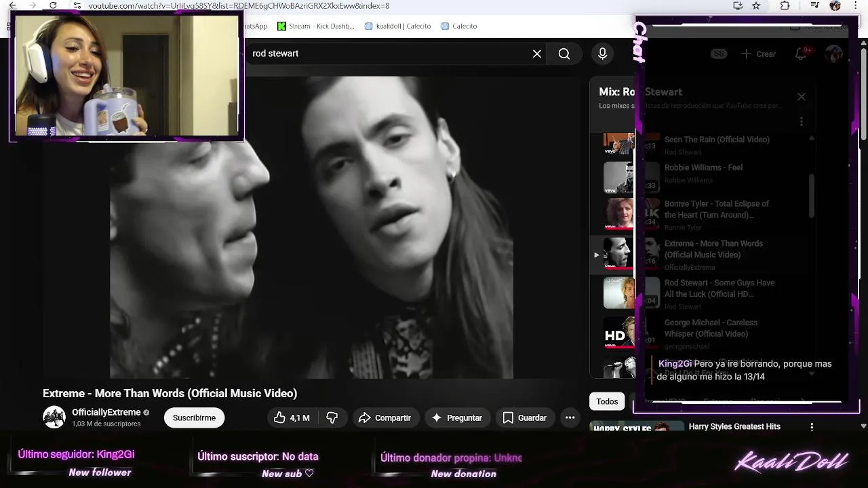Click the Robbie Williams video thumbnail
Viewport: 868px width, 488px height.
click(x=631, y=178)
